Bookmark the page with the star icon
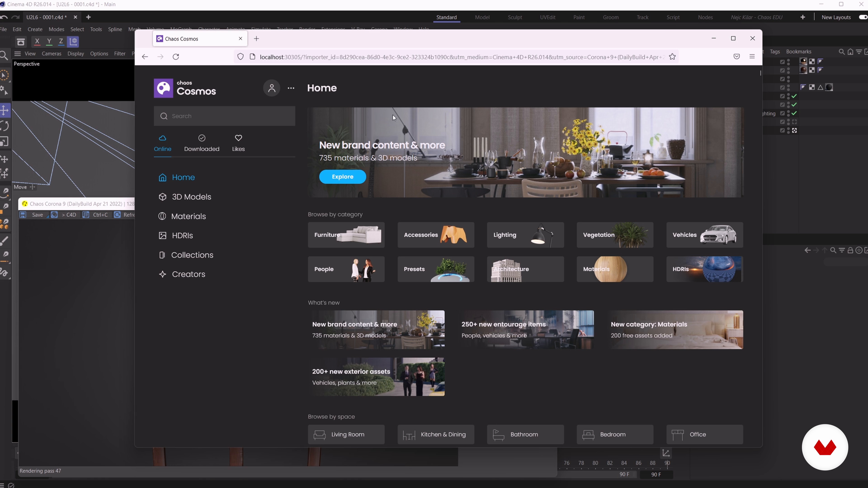This screenshot has height=488, width=868. coord(672,57)
